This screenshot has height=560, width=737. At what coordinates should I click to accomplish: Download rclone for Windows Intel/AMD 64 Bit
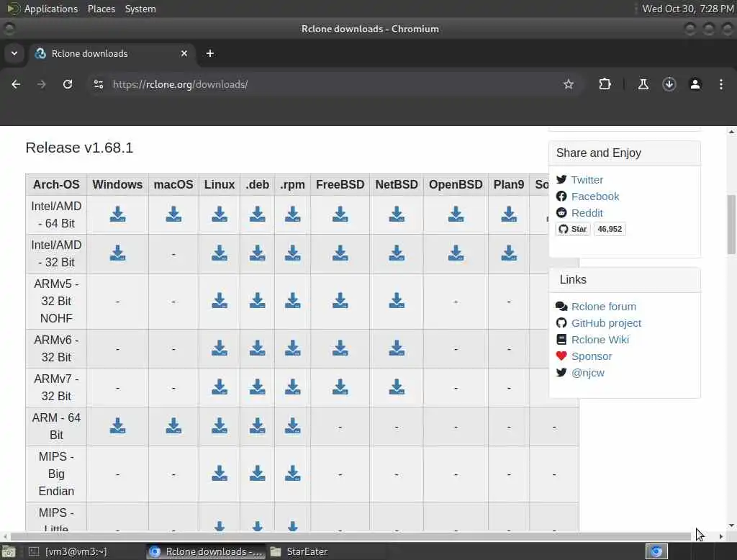117,214
